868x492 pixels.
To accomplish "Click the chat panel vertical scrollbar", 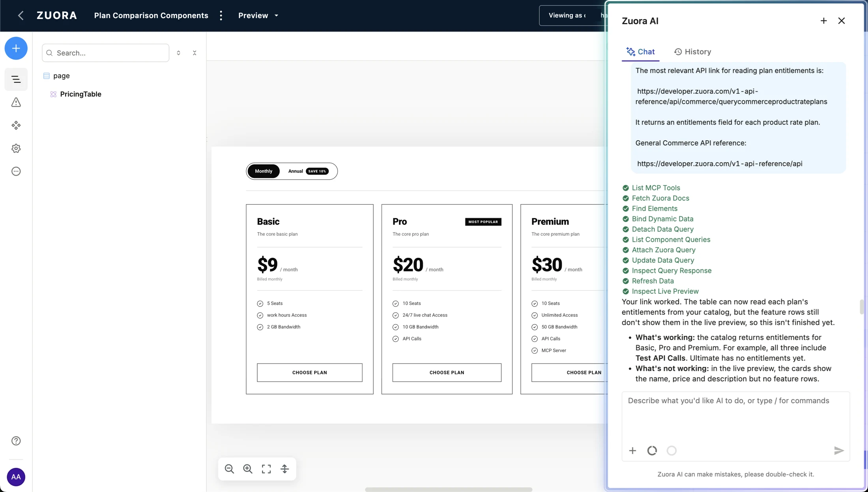I will (x=862, y=307).
